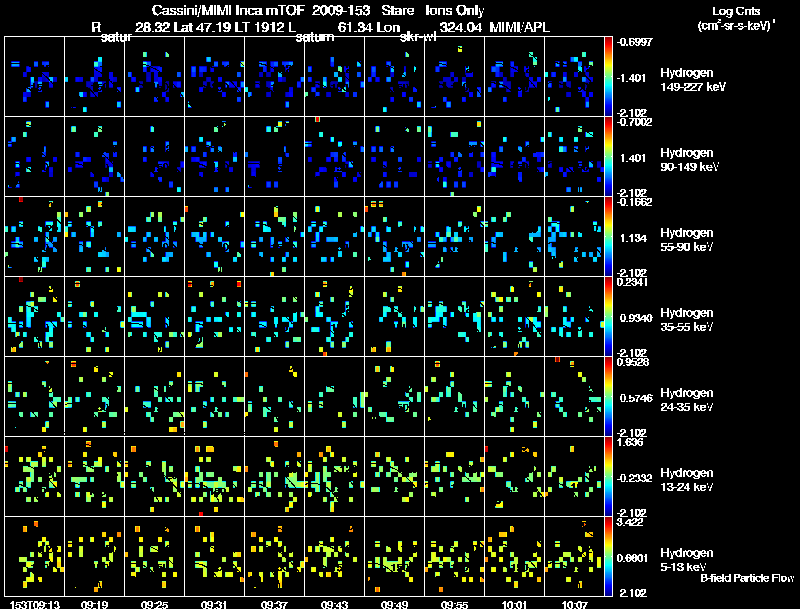Image resolution: width=800 pixels, height=609 pixels.
Task: Click the '09:19' time axis label
Action: [x=94, y=604]
